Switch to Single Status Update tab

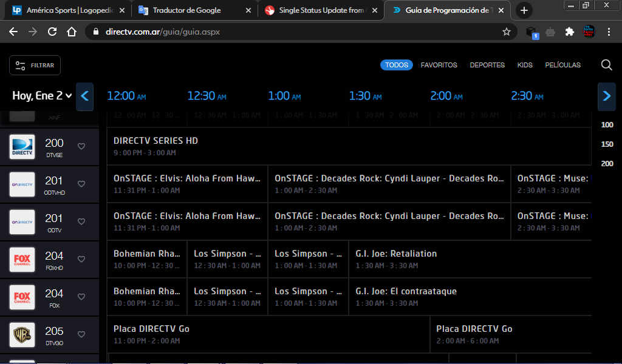[320, 10]
